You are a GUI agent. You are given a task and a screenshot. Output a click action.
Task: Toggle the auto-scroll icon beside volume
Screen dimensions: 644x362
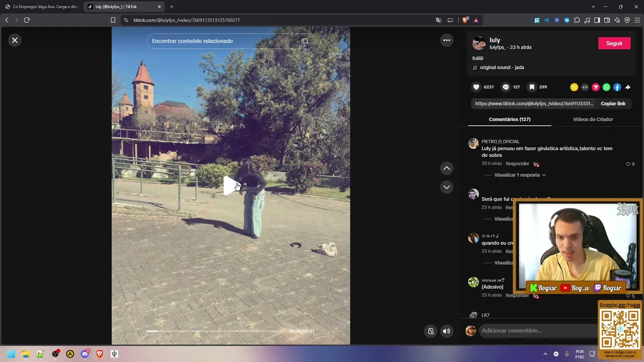431,331
